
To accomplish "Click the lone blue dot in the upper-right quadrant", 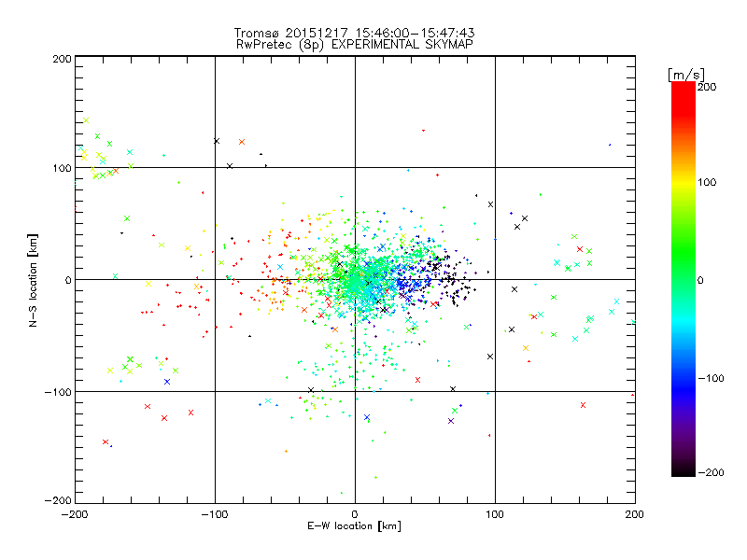I will 610,145.
